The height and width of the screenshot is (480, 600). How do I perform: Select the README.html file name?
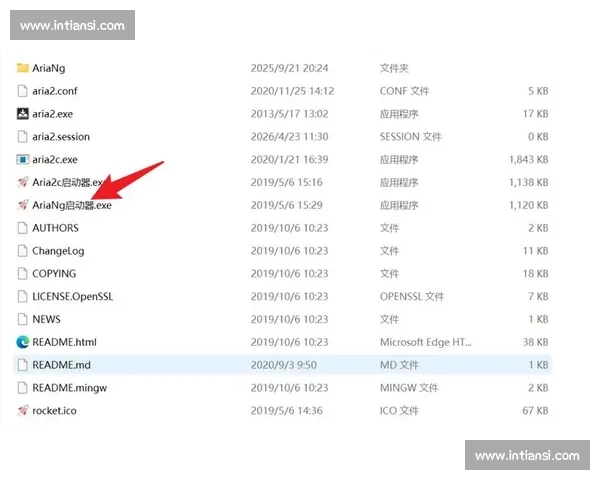(64, 342)
